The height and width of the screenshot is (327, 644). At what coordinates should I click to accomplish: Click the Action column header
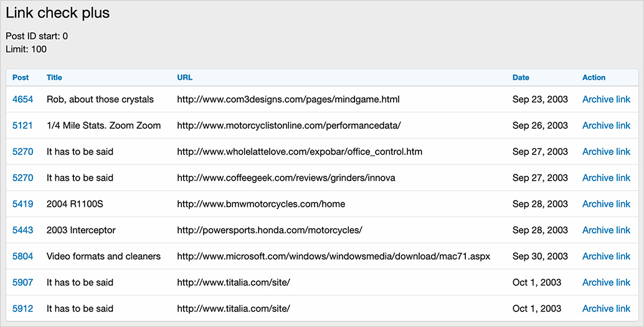[x=594, y=78]
